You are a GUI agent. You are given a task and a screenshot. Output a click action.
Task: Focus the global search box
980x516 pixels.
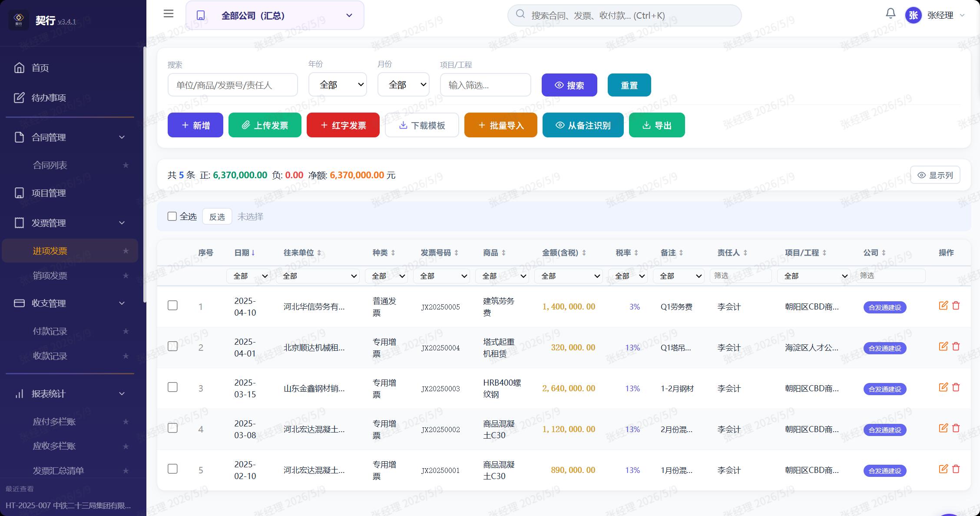click(624, 15)
